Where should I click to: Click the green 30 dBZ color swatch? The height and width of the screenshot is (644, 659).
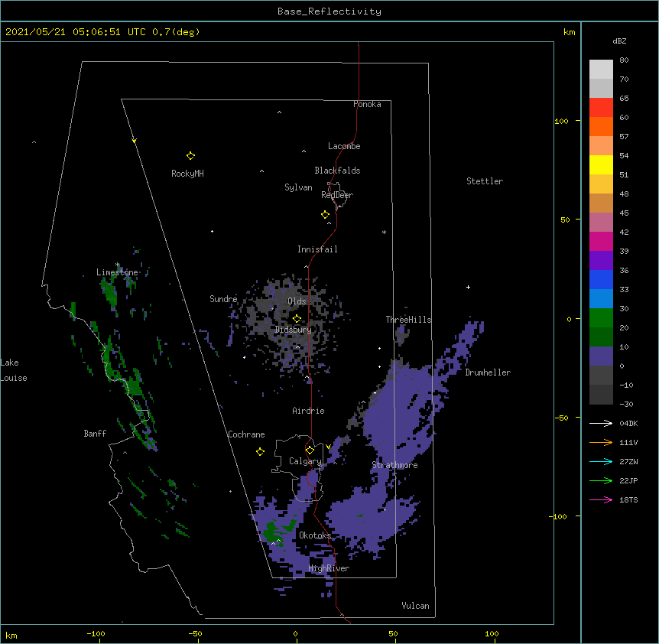coord(601,318)
